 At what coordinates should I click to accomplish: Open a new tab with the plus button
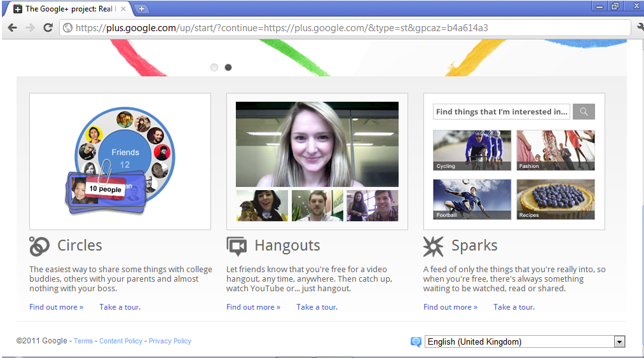pyautogui.click(x=141, y=9)
